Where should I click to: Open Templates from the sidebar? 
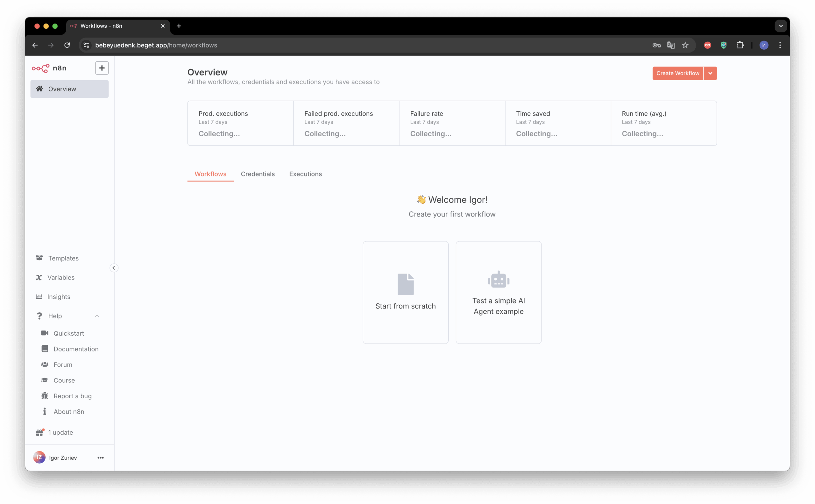pyautogui.click(x=63, y=258)
